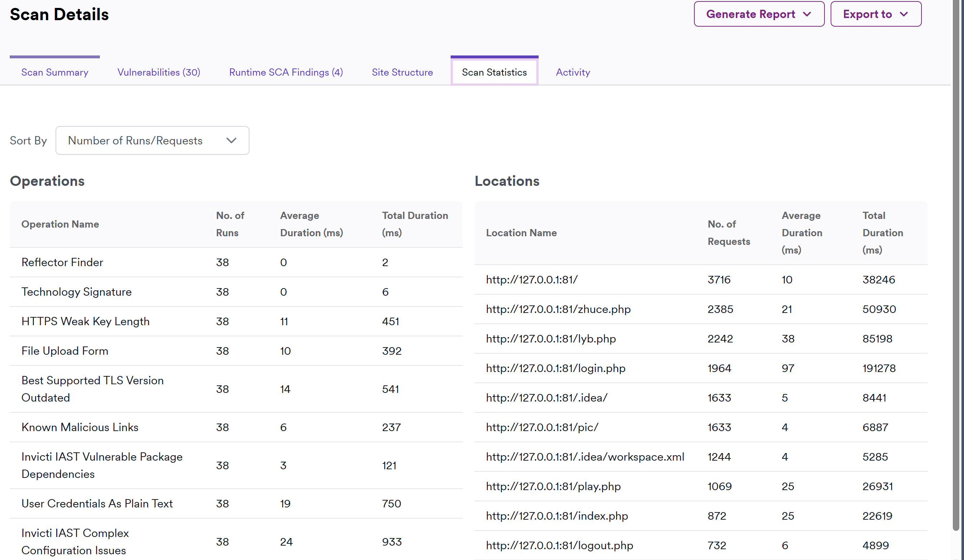964x560 pixels.
Task: Click the No. of Runs column header
Action: [230, 224]
